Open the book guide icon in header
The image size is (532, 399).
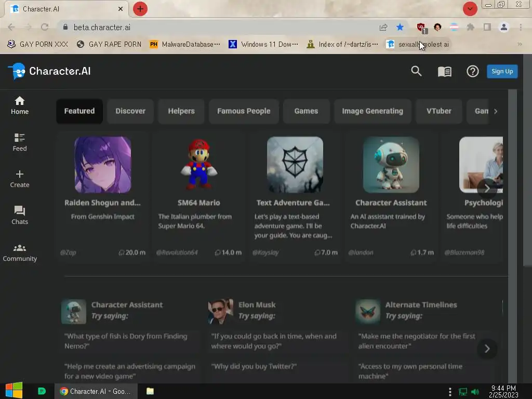coord(445,71)
